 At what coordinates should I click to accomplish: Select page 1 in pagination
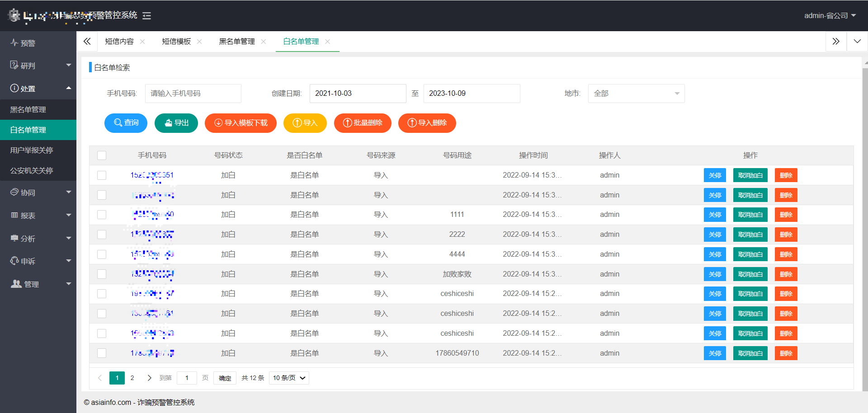117,378
